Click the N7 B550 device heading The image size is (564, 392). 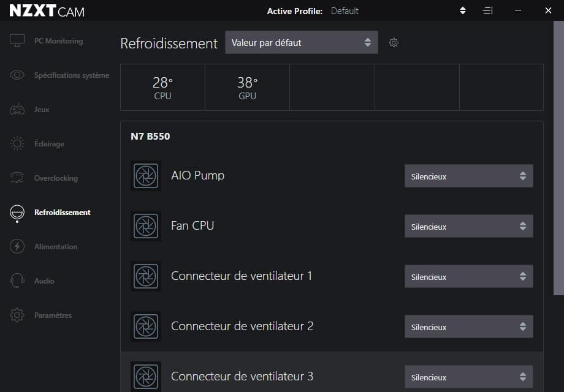click(x=150, y=137)
